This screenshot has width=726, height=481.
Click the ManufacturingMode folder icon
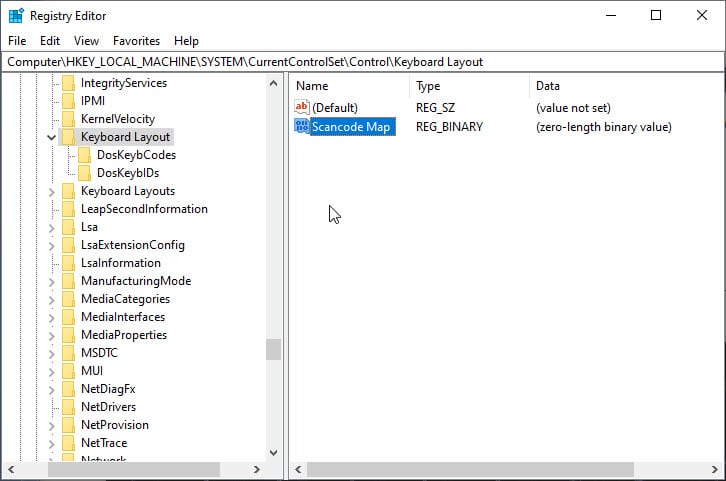point(69,281)
